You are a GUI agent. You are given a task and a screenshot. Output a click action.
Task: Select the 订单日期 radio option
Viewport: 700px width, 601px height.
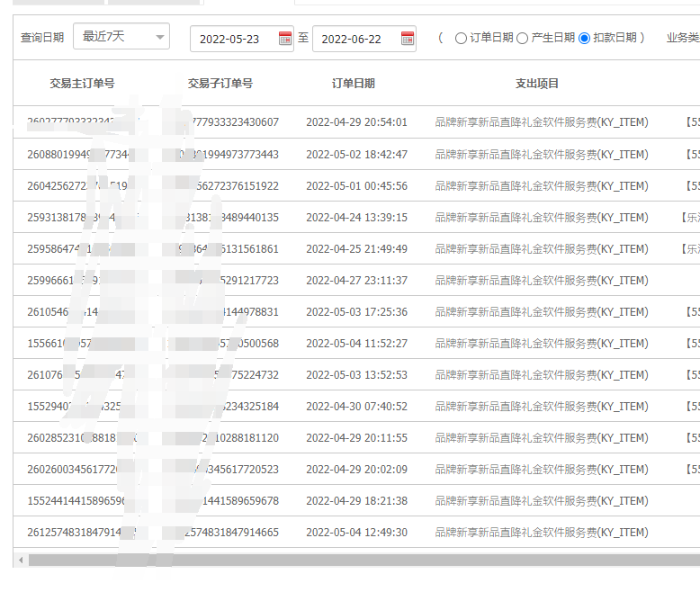[462, 38]
